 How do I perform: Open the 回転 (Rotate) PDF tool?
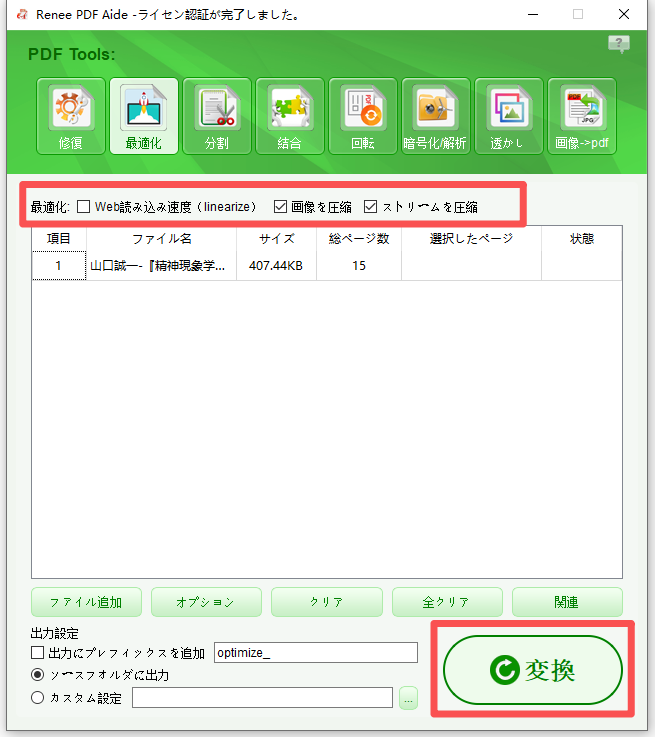(363, 116)
